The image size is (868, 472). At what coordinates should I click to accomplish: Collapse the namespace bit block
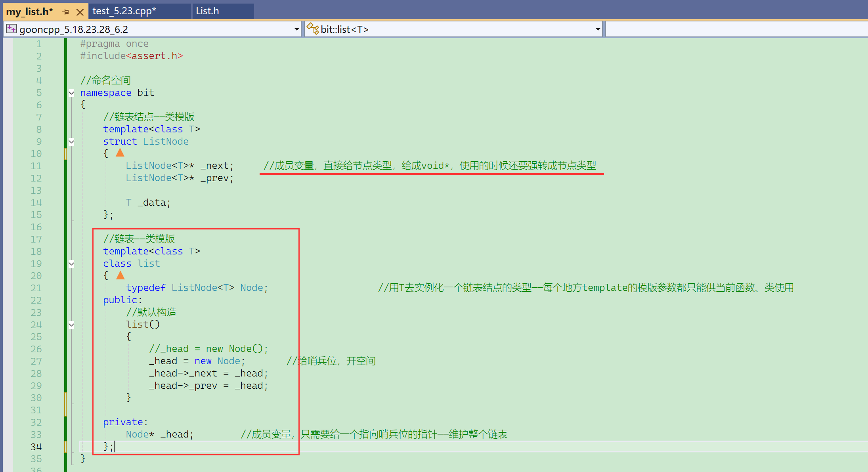point(71,93)
